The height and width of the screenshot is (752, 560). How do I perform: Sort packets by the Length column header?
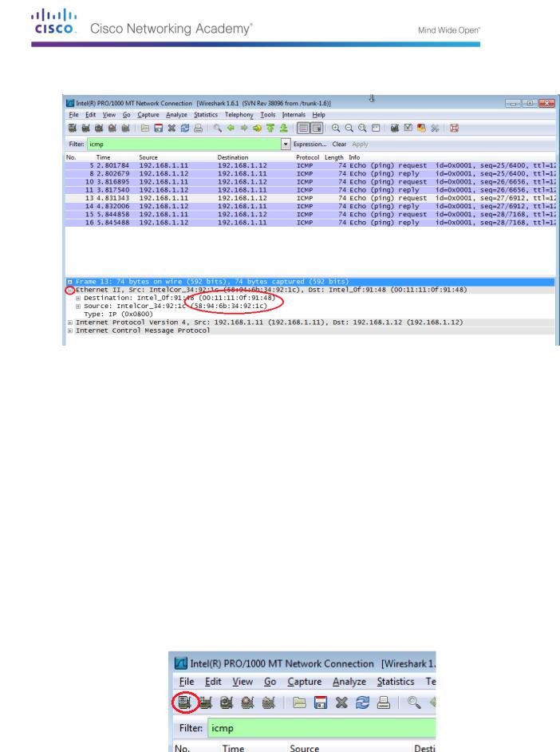coord(334,157)
